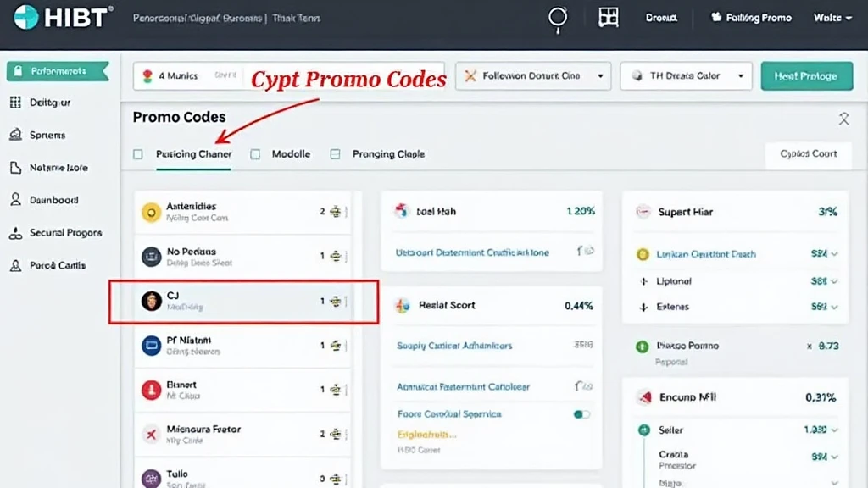Open the grid apps icon in header

tap(608, 18)
